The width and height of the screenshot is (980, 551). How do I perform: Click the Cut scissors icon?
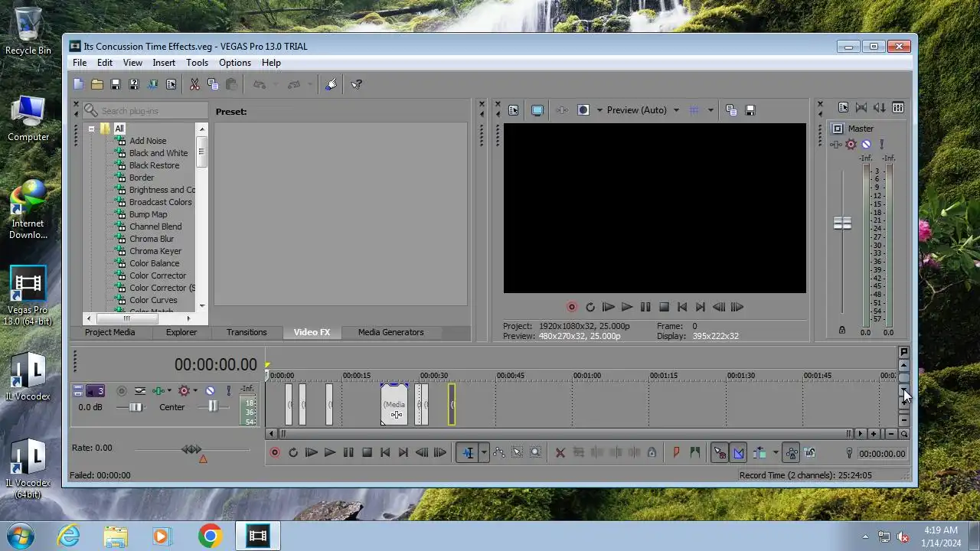pos(194,84)
